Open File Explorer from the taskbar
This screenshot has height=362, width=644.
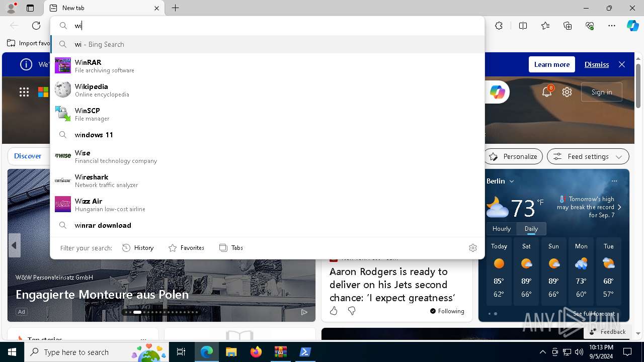pyautogui.click(x=231, y=352)
